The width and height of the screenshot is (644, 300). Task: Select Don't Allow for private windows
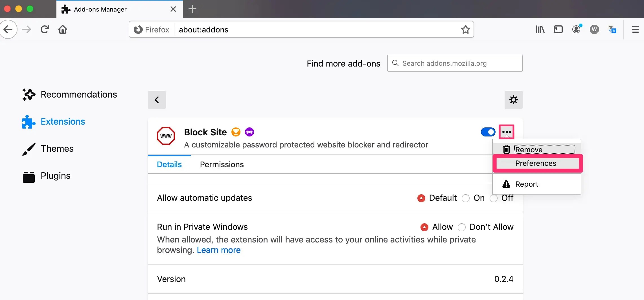[462, 227]
